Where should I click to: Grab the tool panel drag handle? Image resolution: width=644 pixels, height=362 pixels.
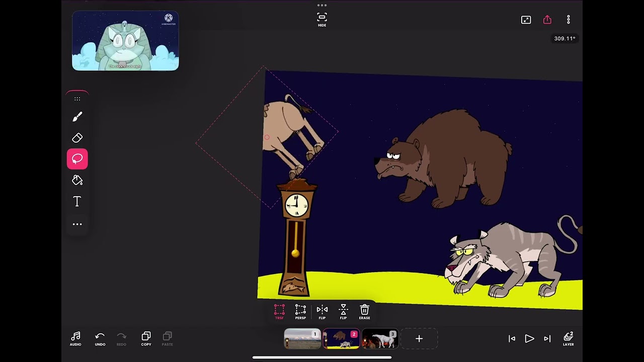(77, 99)
